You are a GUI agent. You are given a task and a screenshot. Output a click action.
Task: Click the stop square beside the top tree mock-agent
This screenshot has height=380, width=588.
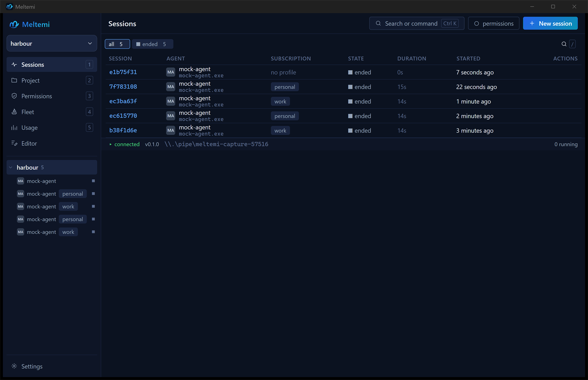93,181
